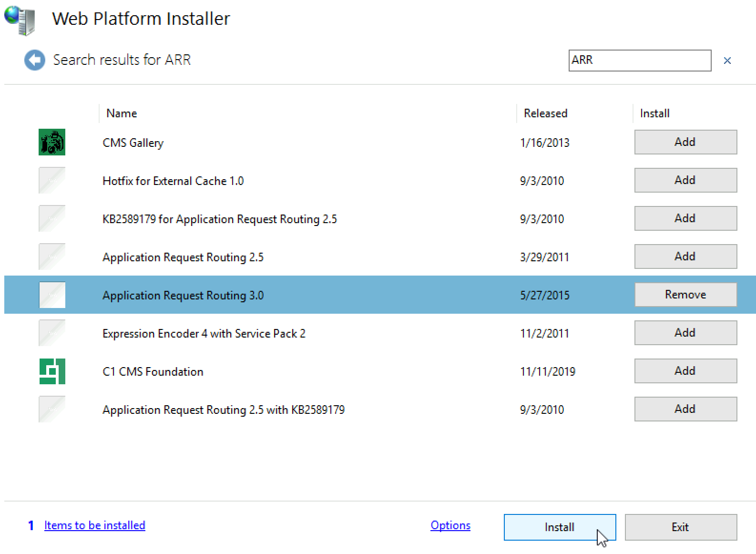Click the 5/27/2015 release date
Image resolution: width=756 pixels, height=554 pixels.
(545, 295)
